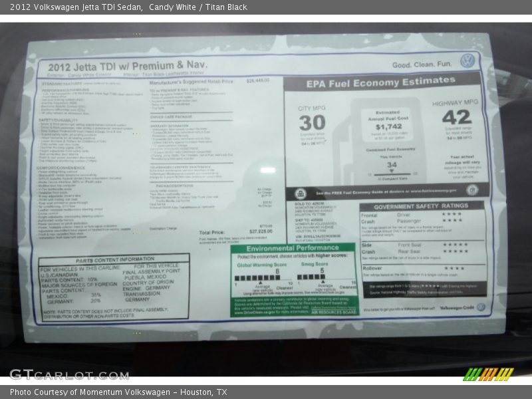The height and width of the screenshot is (399, 532).
Task: Click the Mexico 35% parts content row
Action: (x=73, y=296)
